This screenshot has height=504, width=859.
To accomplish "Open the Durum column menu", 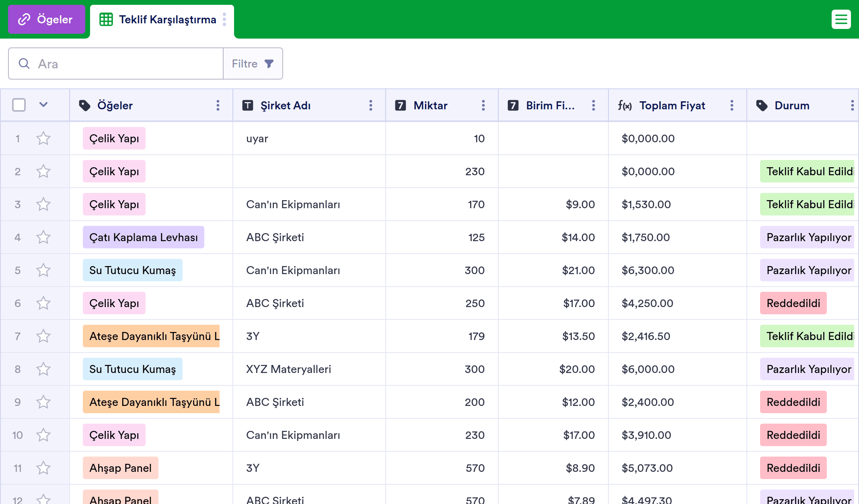I will click(852, 105).
